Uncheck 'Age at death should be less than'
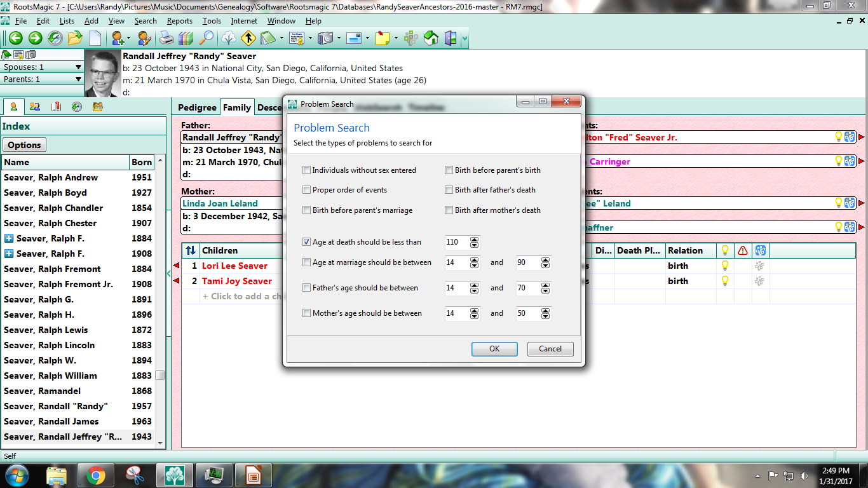The image size is (868, 488). [x=307, y=242]
